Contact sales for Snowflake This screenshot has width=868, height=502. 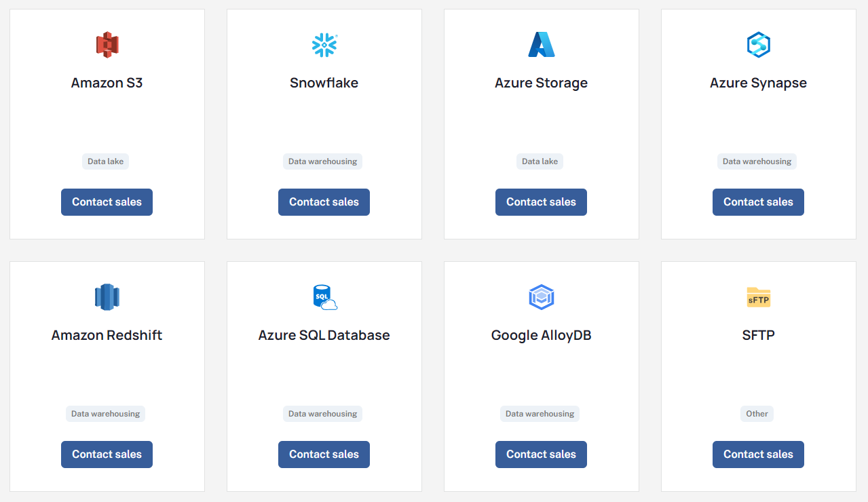click(324, 202)
